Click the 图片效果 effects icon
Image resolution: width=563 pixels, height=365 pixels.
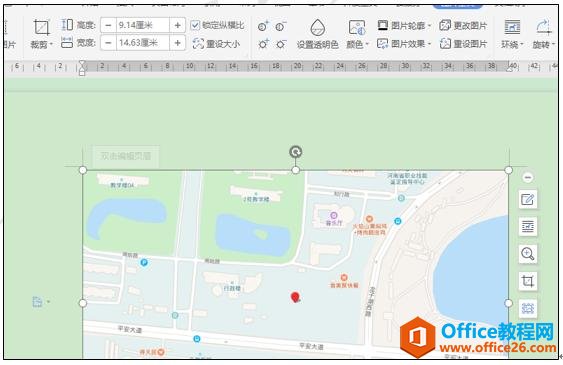[383, 44]
